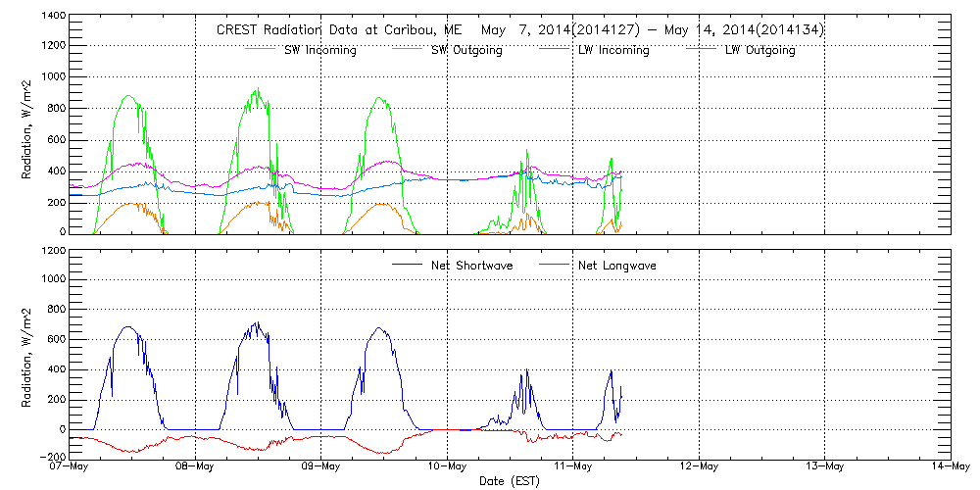Image resolution: width=980 pixels, height=490 pixels.
Task: Click the upper chart's Radiation W/m^2 axis label
Action: [x=27, y=124]
